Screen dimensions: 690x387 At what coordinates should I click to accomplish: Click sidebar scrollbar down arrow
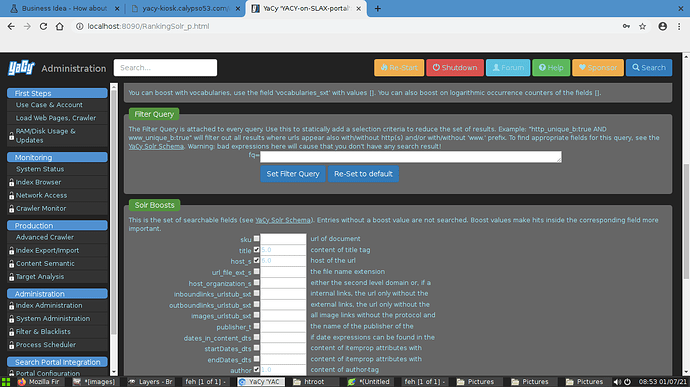(114, 372)
